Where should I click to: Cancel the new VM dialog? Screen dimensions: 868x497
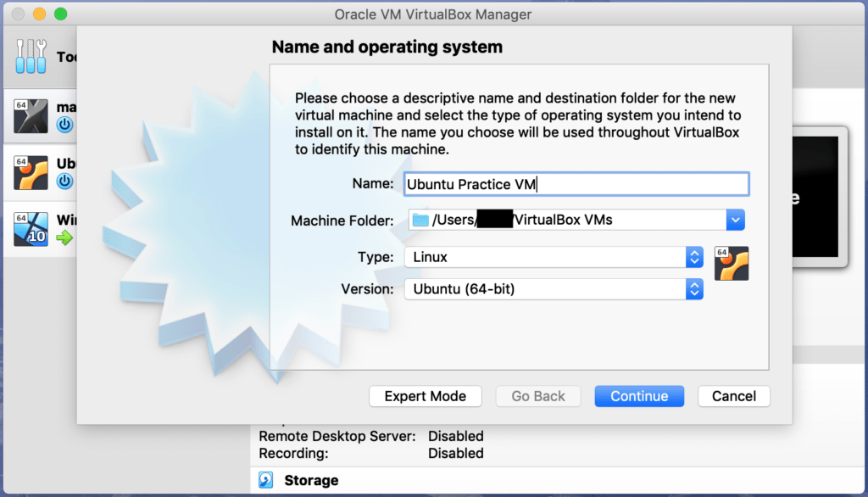coord(734,396)
